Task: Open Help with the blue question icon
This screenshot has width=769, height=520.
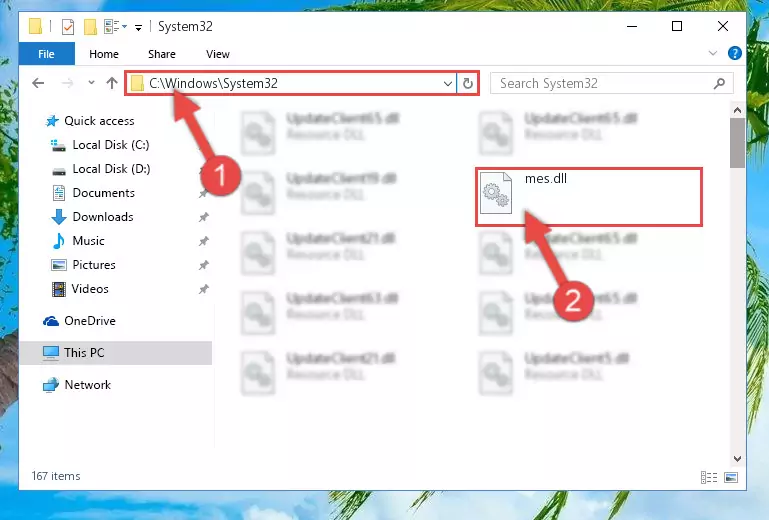Action: [734, 53]
